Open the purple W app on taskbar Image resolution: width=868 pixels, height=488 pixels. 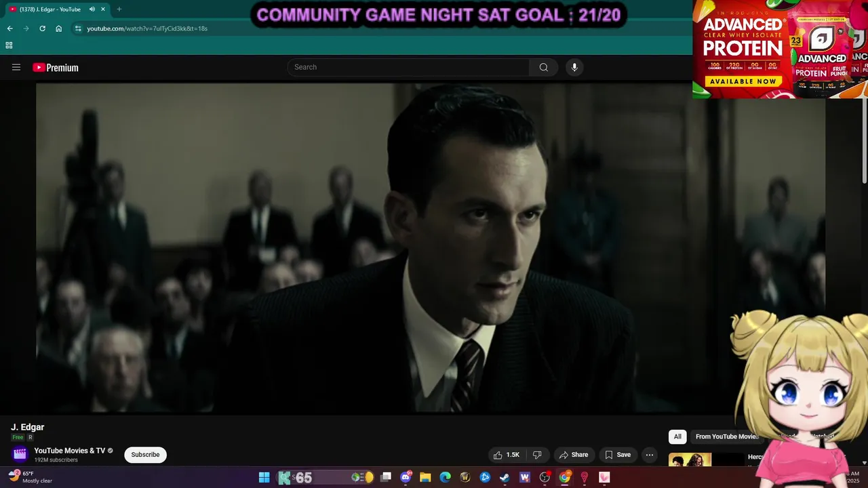pyautogui.click(x=524, y=478)
